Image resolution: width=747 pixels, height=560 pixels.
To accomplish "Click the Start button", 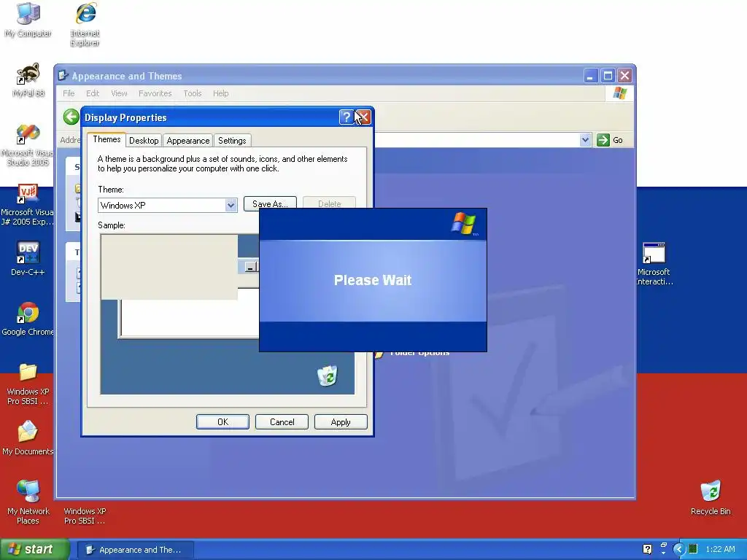I will click(x=34, y=549).
